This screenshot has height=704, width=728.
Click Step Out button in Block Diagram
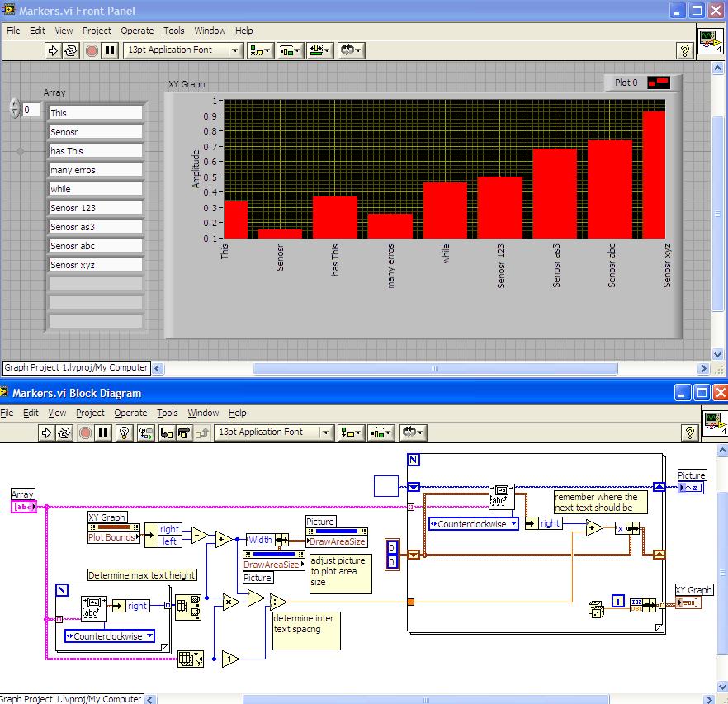[x=202, y=432]
